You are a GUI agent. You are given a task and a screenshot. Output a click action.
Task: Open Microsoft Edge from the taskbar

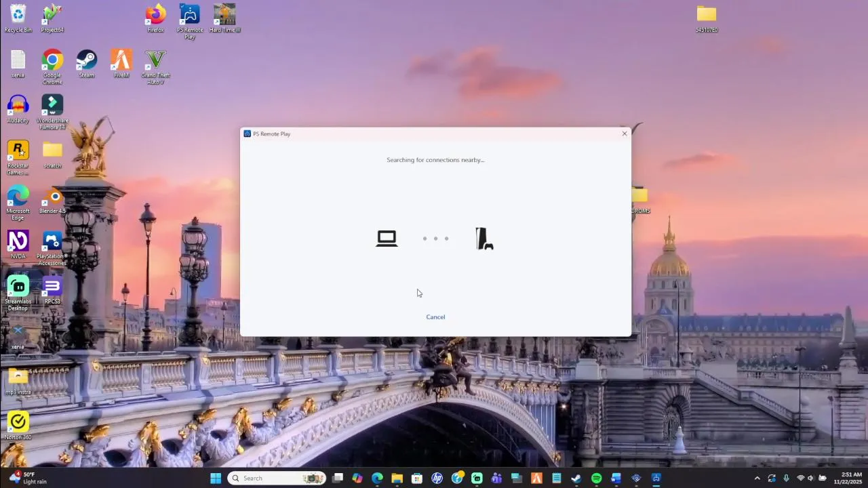point(377,479)
